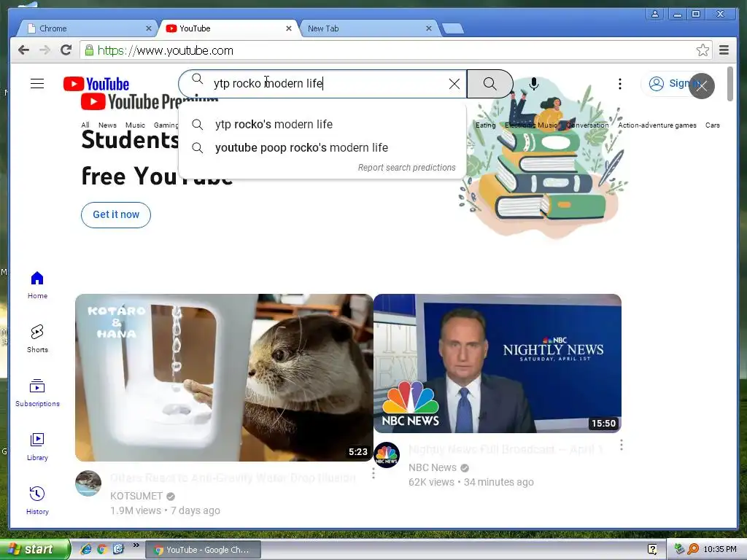Click the Sign in button

pos(670,84)
